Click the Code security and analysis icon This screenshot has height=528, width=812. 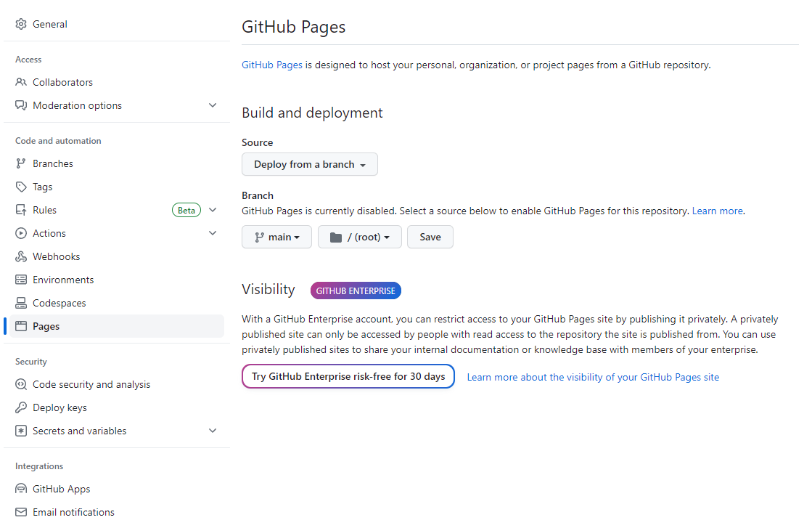coord(21,384)
